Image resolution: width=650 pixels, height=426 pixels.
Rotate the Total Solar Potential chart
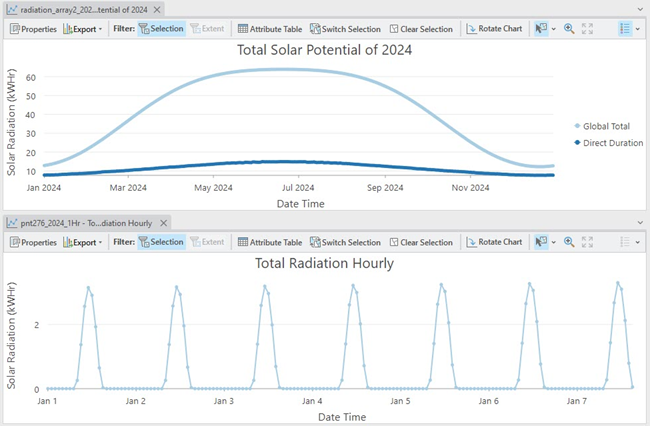[x=494, y=29]
